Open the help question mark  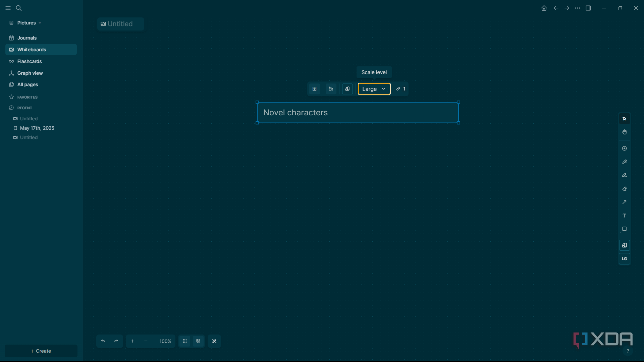[628, 351]
